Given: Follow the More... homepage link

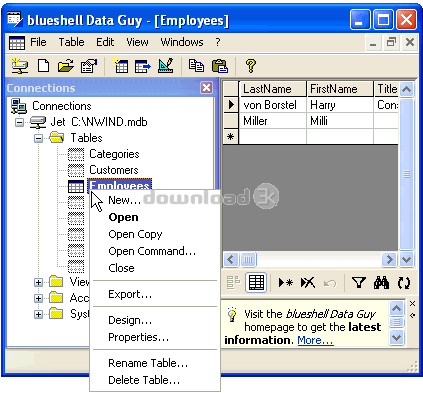Looking at the screenshot, I should pyautogui.click(x=315, y=340).
